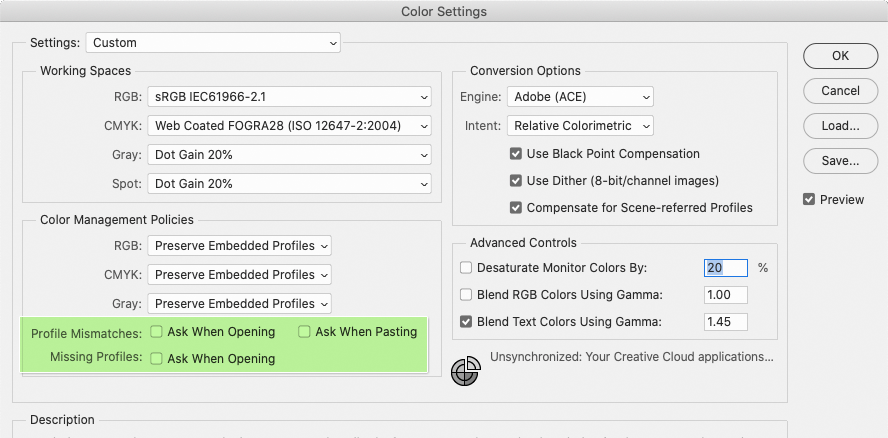Click the desaturate percentage input field
This screenshot has width=888, height=438.
click(726, 268)
